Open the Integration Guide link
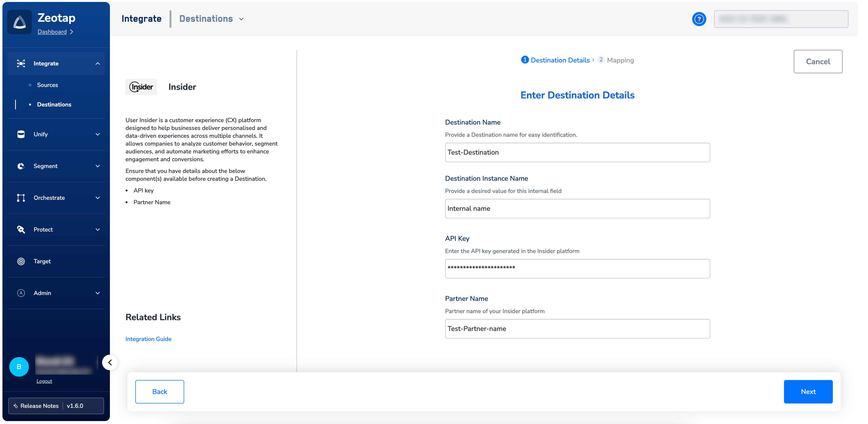This screenshot has height=424, width=868. click(x=148, y=339)
